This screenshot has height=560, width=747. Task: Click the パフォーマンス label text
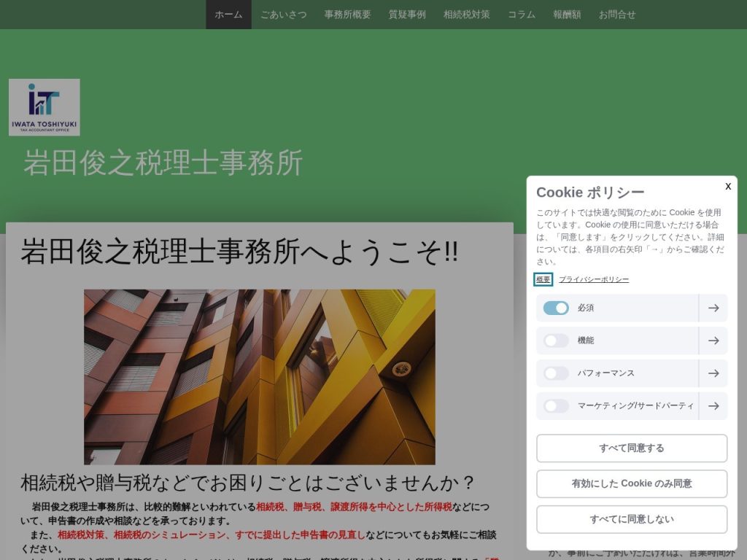[606, 373]
